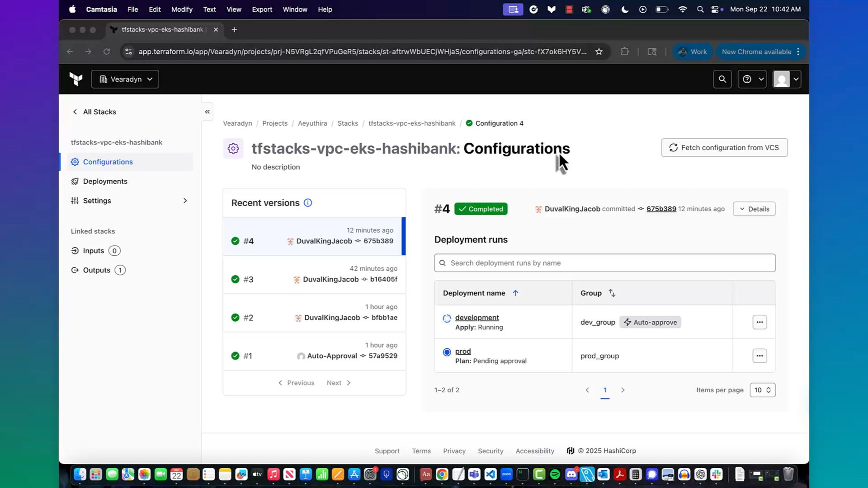Click Fetch configuration from VCS

(x=724, y=148)
